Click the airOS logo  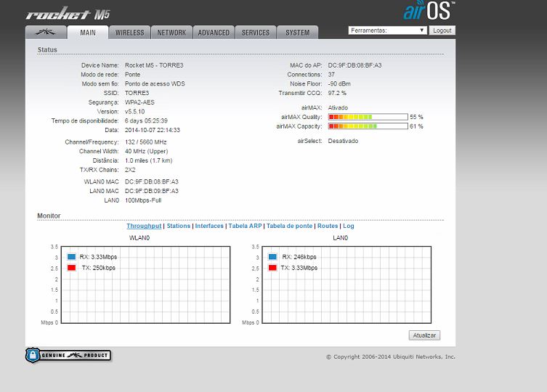(429, 10)
